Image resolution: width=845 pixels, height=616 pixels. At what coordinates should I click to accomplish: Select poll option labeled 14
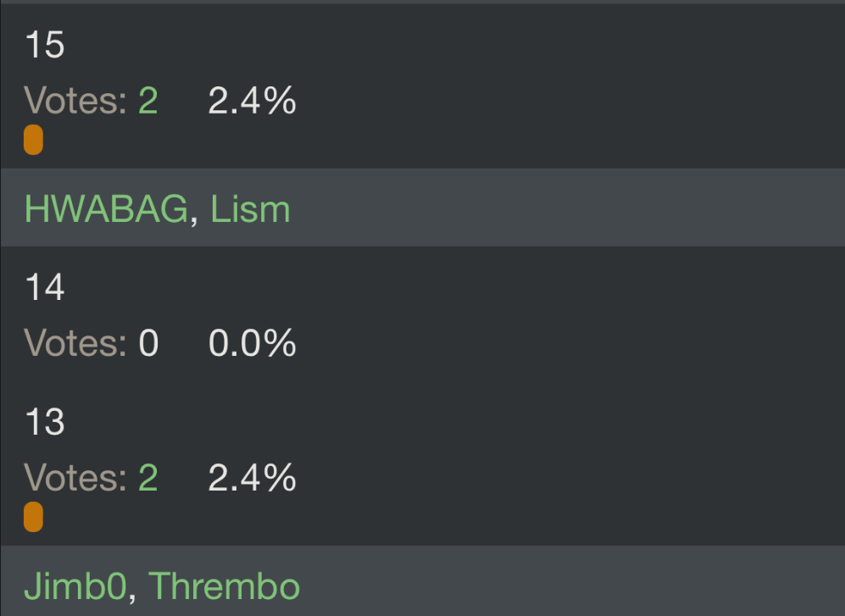point(45,286)
